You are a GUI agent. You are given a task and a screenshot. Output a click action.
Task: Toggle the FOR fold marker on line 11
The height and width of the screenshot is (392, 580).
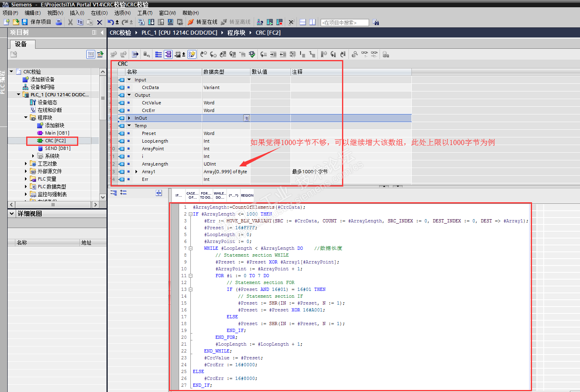pyautogui.click(x=190, y=276)
